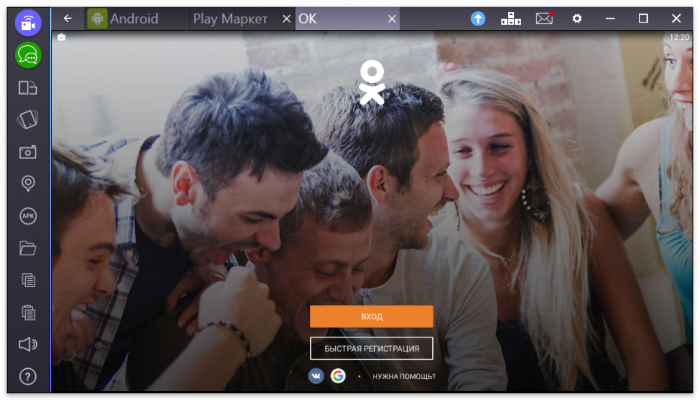
Task: Switch to the Play Маркет tab
Action: 229,18
